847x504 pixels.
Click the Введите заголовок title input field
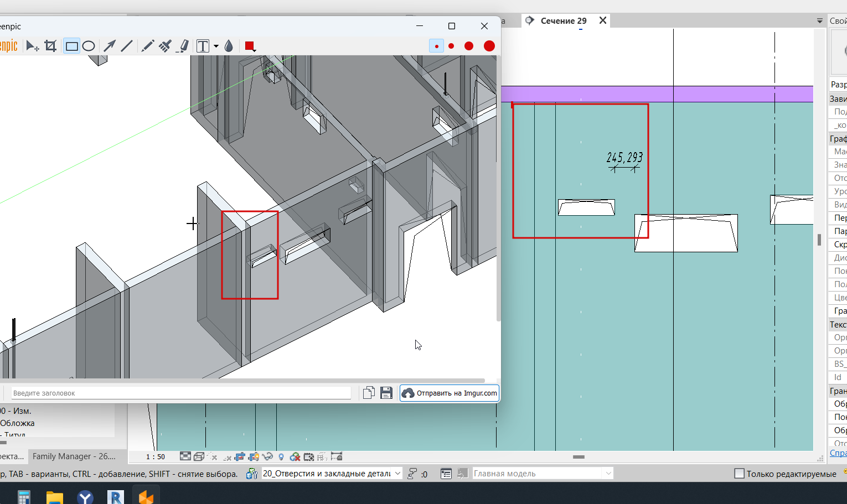pyautogui.click(x=181, y=393)
